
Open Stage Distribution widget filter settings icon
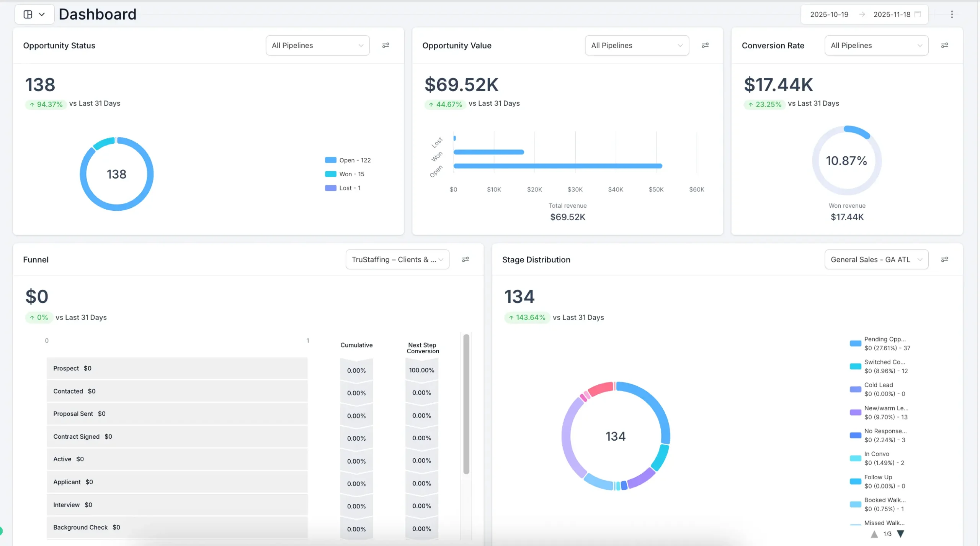(944, 259)
